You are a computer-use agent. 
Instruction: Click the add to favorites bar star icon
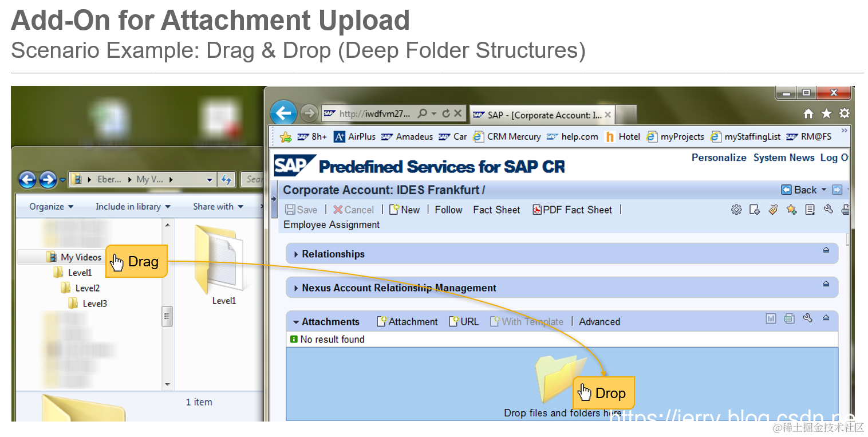click(x=286, y=137)
